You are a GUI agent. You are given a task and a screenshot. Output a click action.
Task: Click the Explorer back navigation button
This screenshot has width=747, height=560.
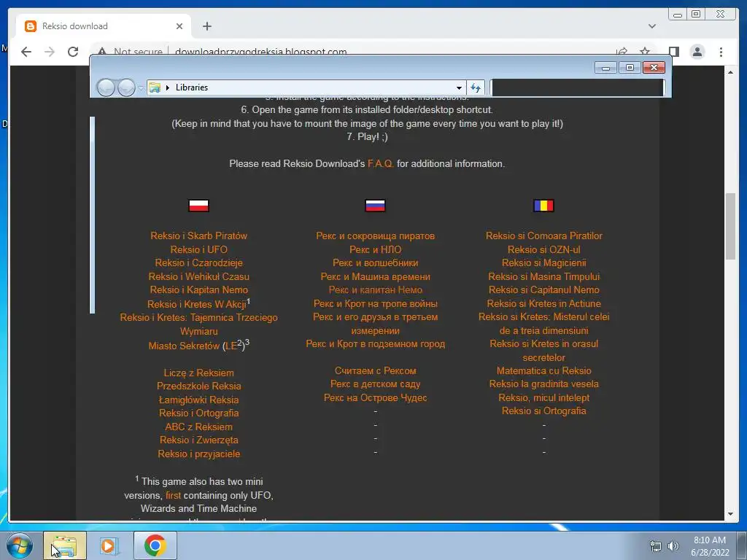[106, 87]
